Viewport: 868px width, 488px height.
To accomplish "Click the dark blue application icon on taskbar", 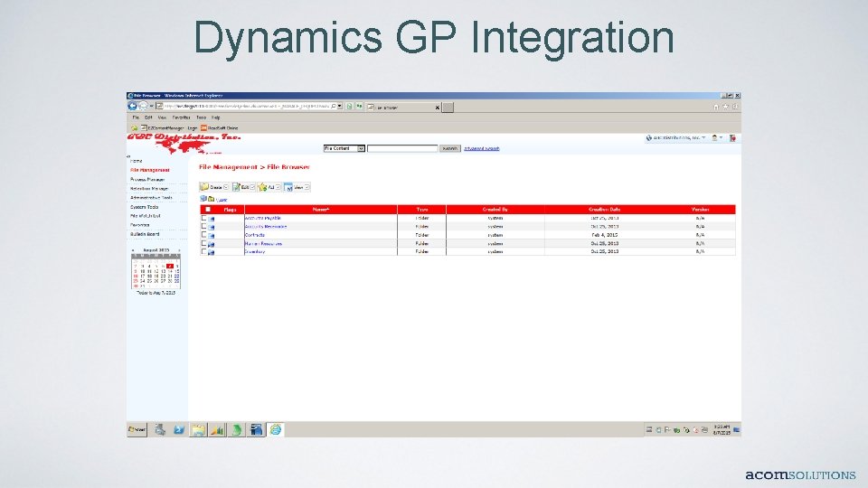I will (x=256, y=429).
